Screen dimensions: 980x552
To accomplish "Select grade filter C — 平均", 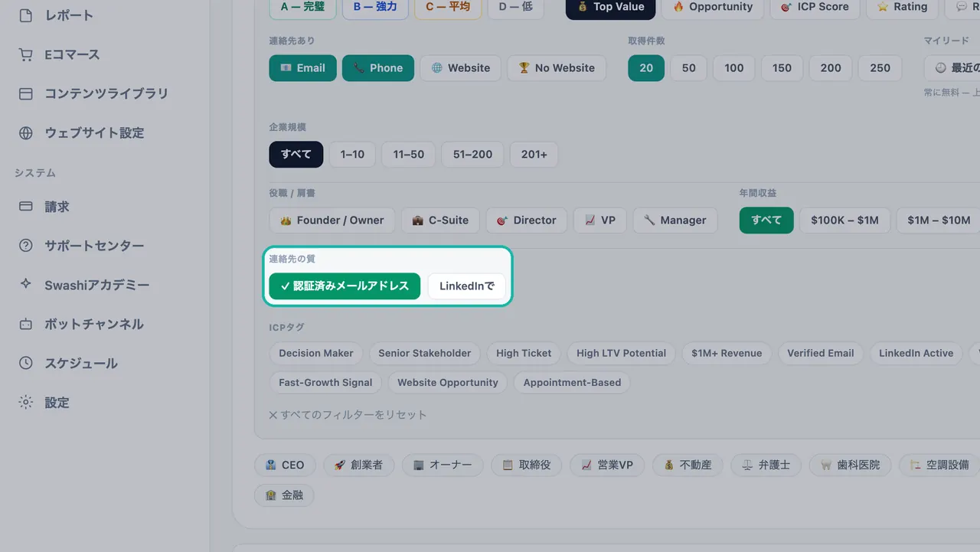I will pyautogui.click(x=448, y=7).
